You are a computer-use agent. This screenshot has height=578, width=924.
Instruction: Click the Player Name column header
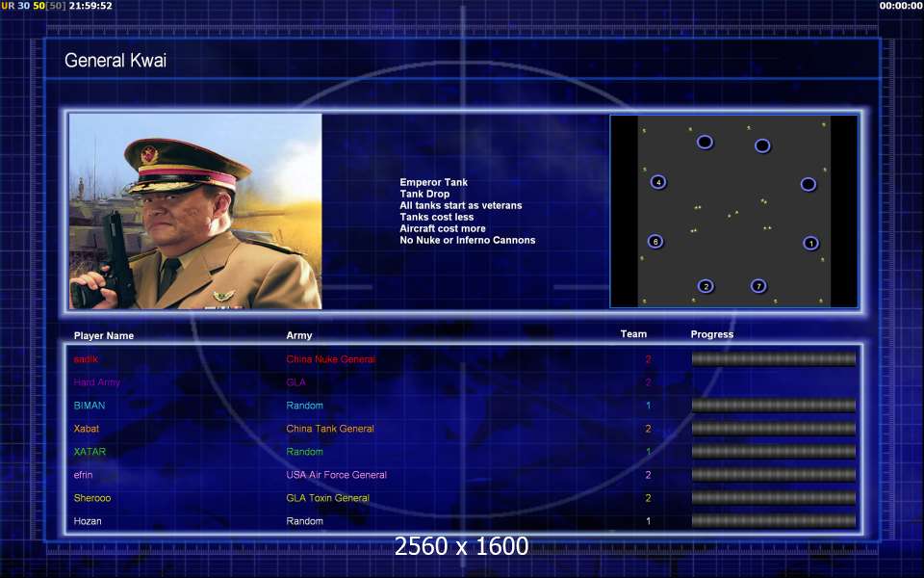[x=104, y=335]
